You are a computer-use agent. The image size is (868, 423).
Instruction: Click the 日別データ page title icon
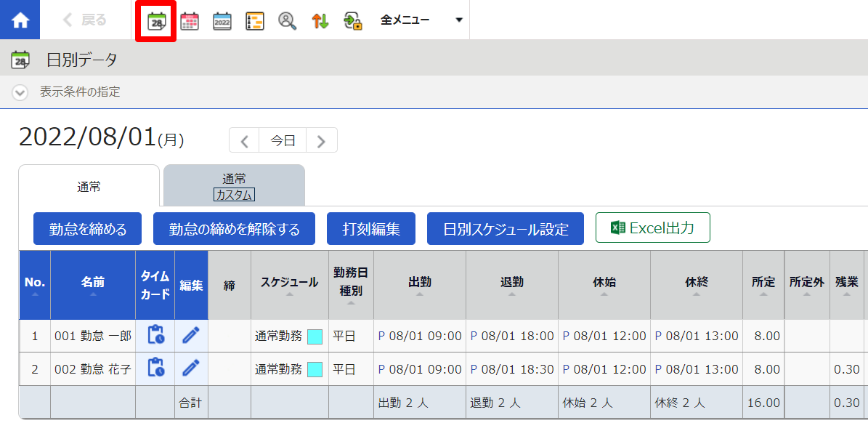20,60
